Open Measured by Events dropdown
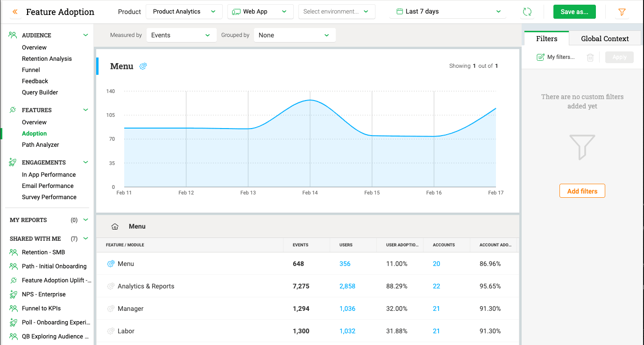 click(x=181, y=35)
